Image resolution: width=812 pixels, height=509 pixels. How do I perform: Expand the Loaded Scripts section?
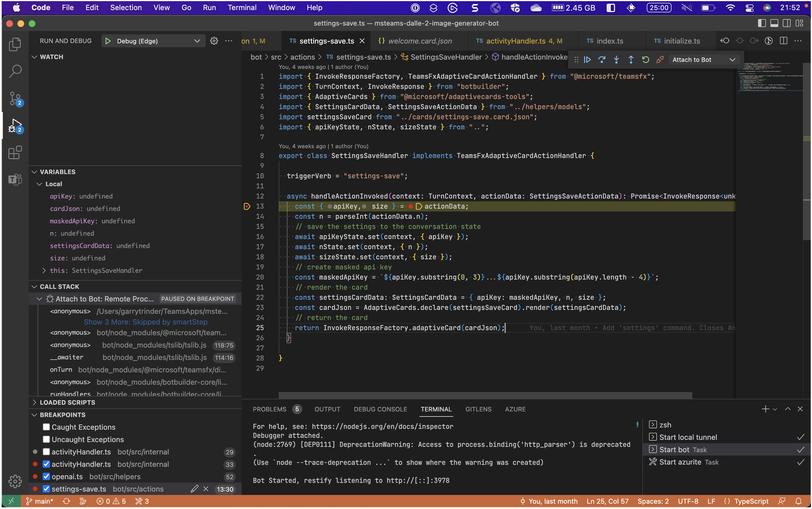tap(67, 402)
